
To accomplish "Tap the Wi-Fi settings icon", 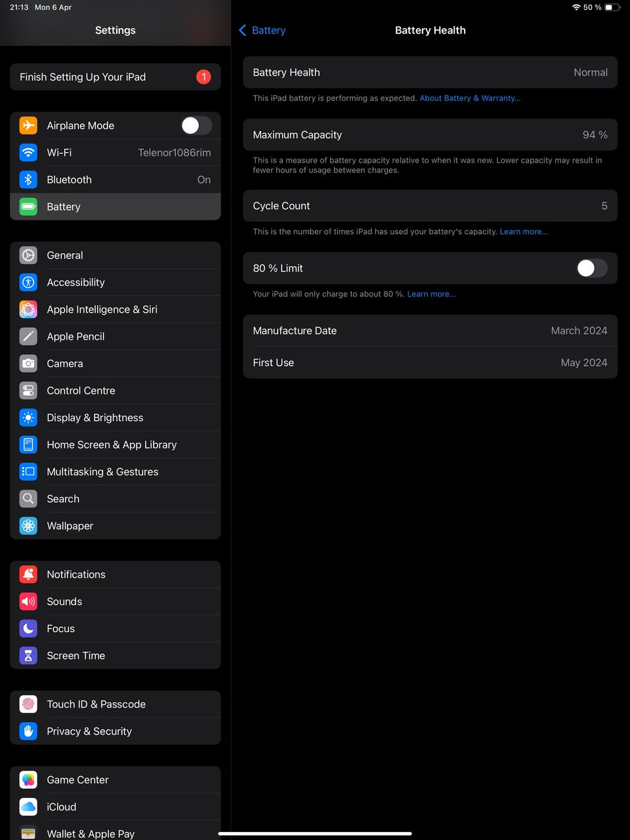I will (x=28, y=152).
